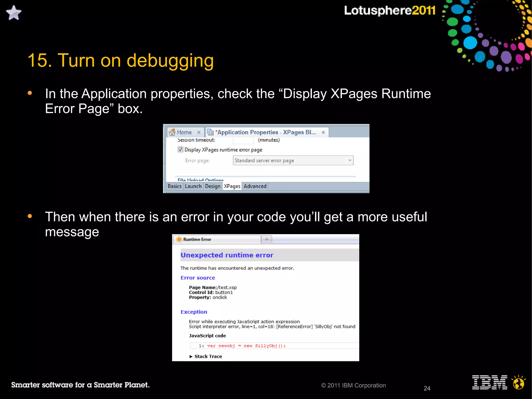This screenshot has width=532, height=399.
Task: Click the Runtime Error tab favicon
Action: point(179,239)
